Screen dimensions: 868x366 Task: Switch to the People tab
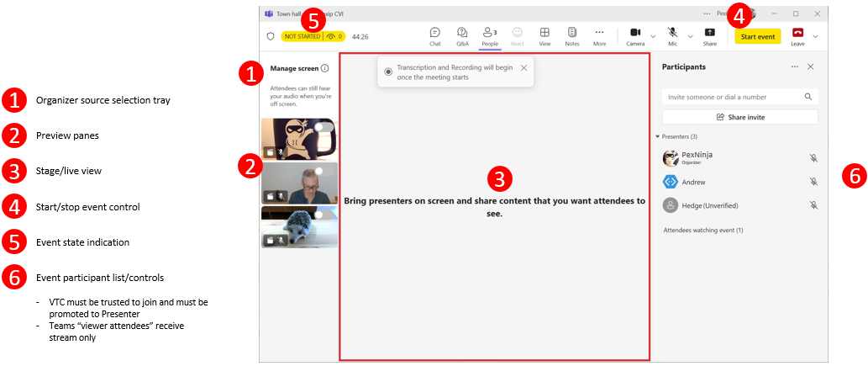pyautogui.click(x=488, y=35)
